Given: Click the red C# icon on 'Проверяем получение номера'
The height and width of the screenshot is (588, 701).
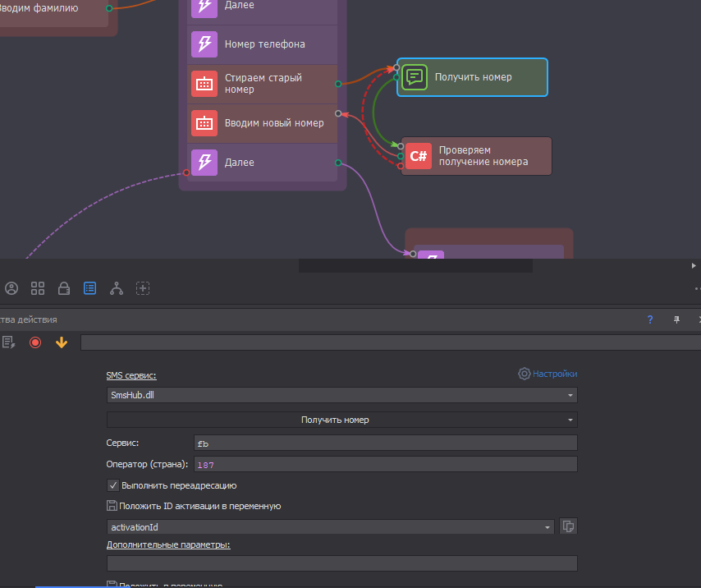Looking at the screenshot, I should [x=419, y=156].
